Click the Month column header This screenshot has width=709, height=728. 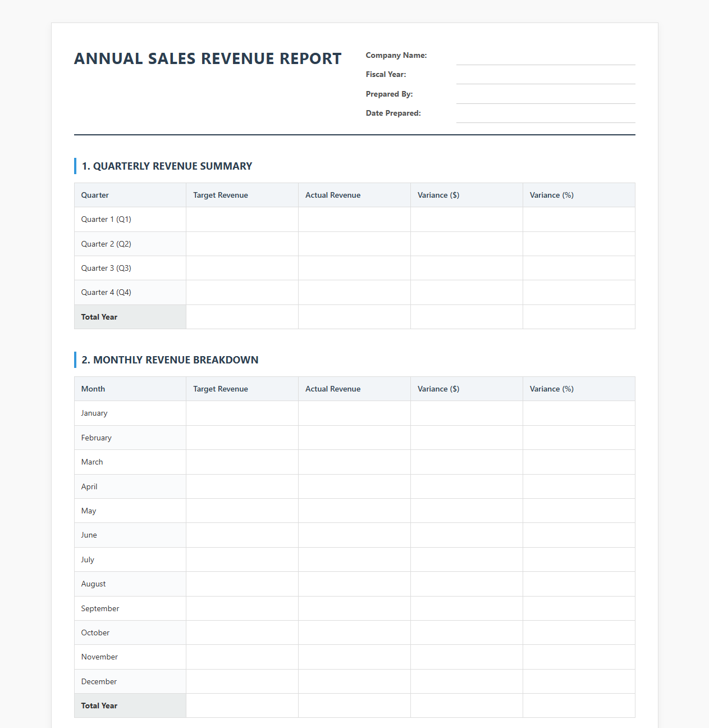pos(130,389)
